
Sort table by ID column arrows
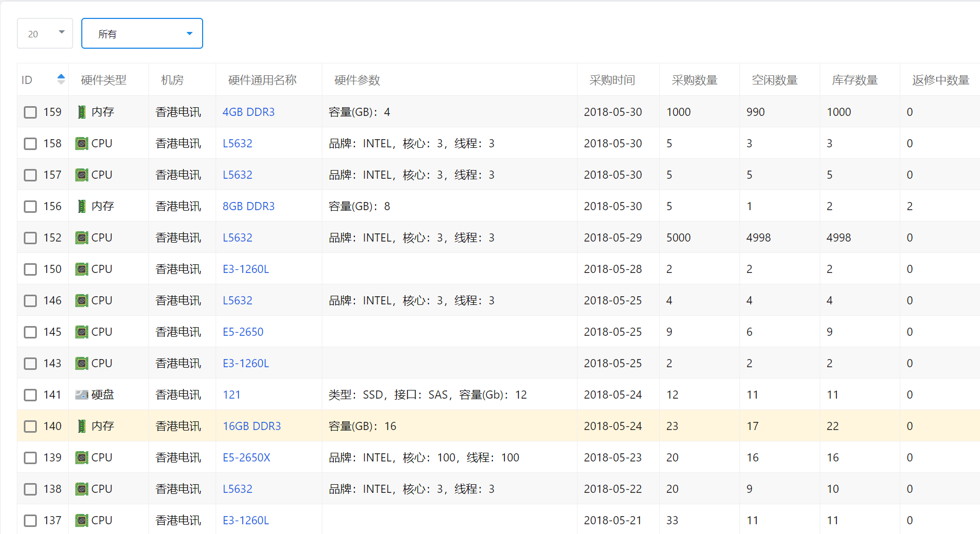(x=61, y=80)
